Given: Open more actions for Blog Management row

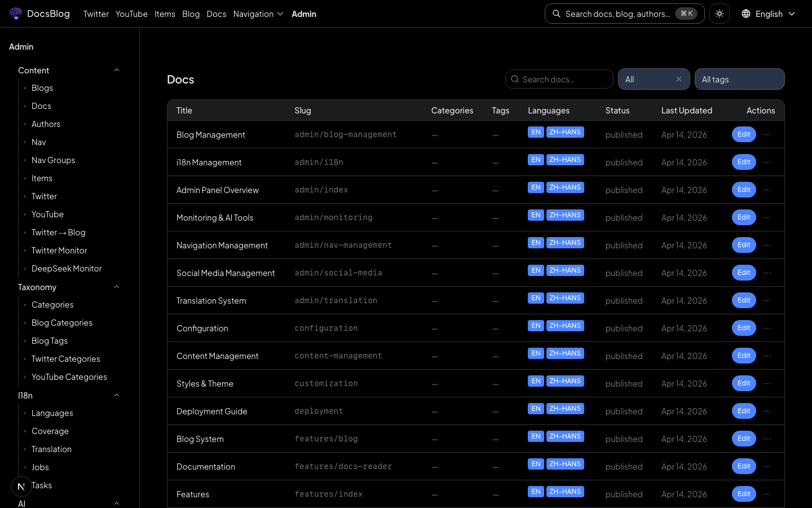Looking at the screenshot, I should pos(767,134).
